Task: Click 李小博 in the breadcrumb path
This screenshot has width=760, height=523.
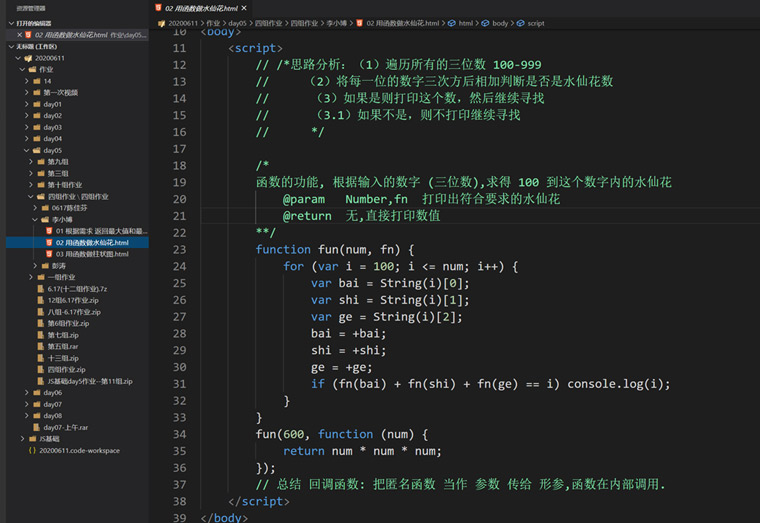Action: click(336, 23)
